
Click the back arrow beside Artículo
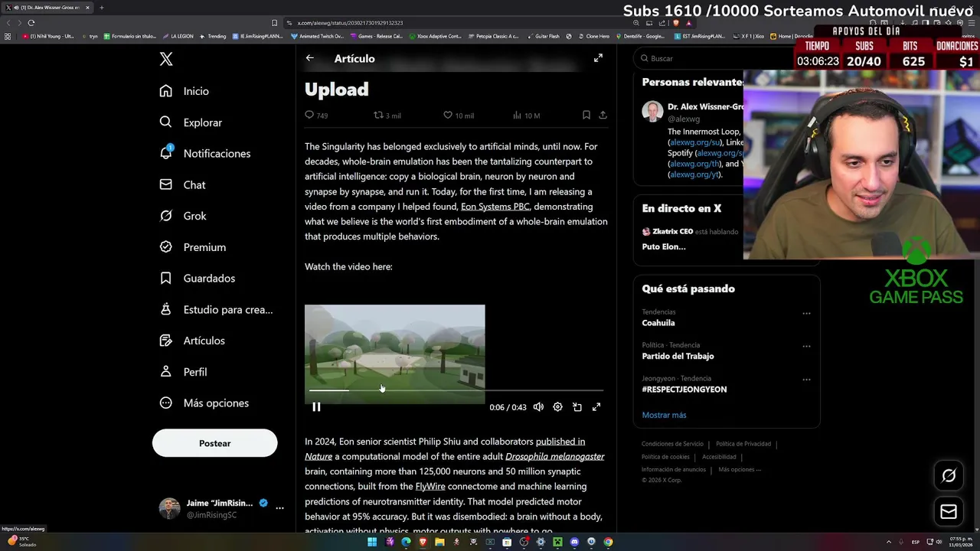tap(309, 58)
